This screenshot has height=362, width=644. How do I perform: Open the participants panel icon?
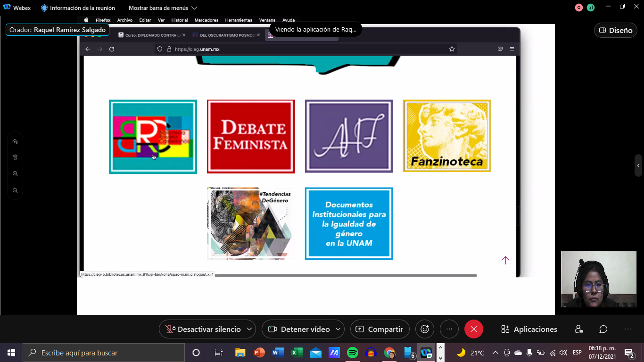click(579, 329)
